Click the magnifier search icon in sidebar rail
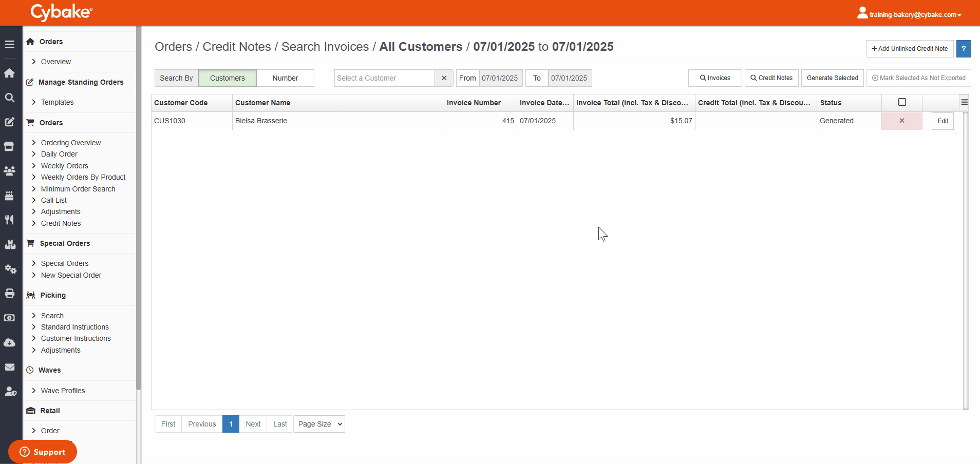 (x=9, y=98)
